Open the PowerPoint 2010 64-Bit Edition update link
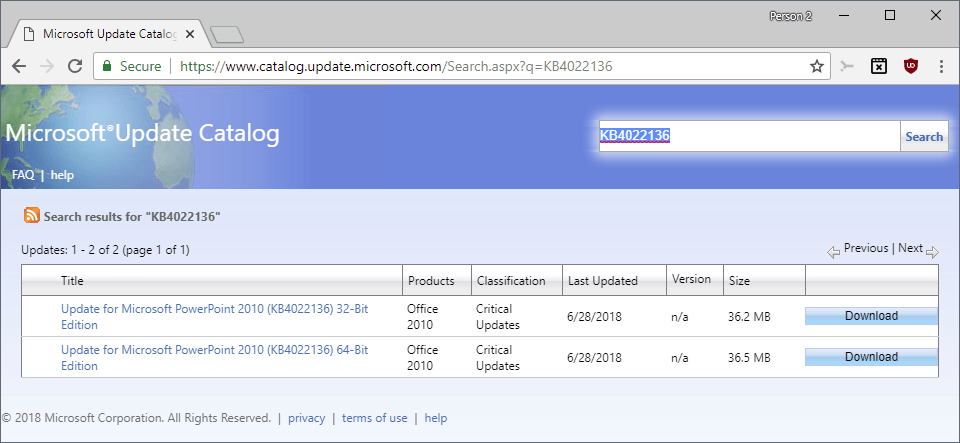This screenshot has width=960, height=443. click(214, 357)
